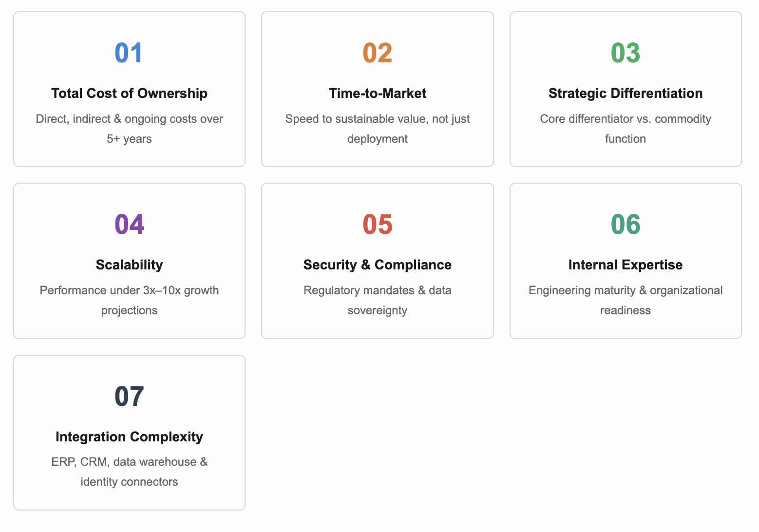The height and width of the screenshot is (532, 759).
Task: Select the Scalability card title
Action: (129, 265)
